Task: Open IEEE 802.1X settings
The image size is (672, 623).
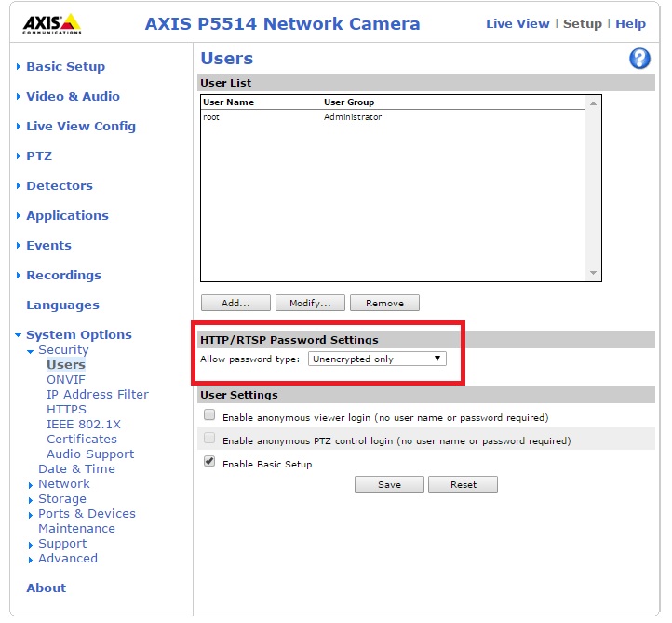Action: pos(84,425)
